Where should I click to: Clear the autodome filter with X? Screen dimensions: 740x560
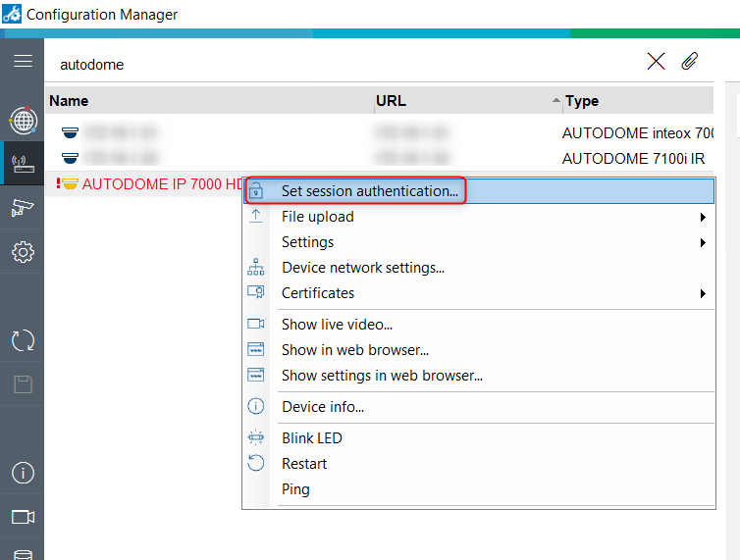[656, 62]
